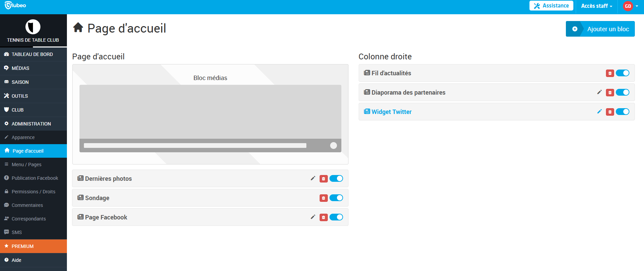This screenshot has width=644, height=271.
Task: Delete the Dernières photos block
Action: tap(324, 179)
